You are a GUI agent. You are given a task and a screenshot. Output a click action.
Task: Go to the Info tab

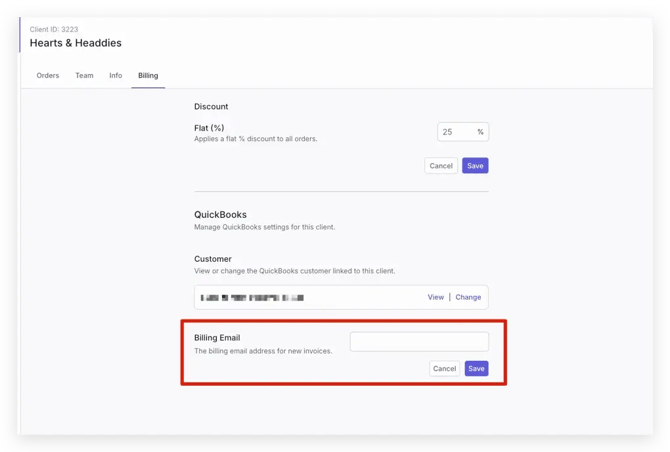click(x=116, y=76)
